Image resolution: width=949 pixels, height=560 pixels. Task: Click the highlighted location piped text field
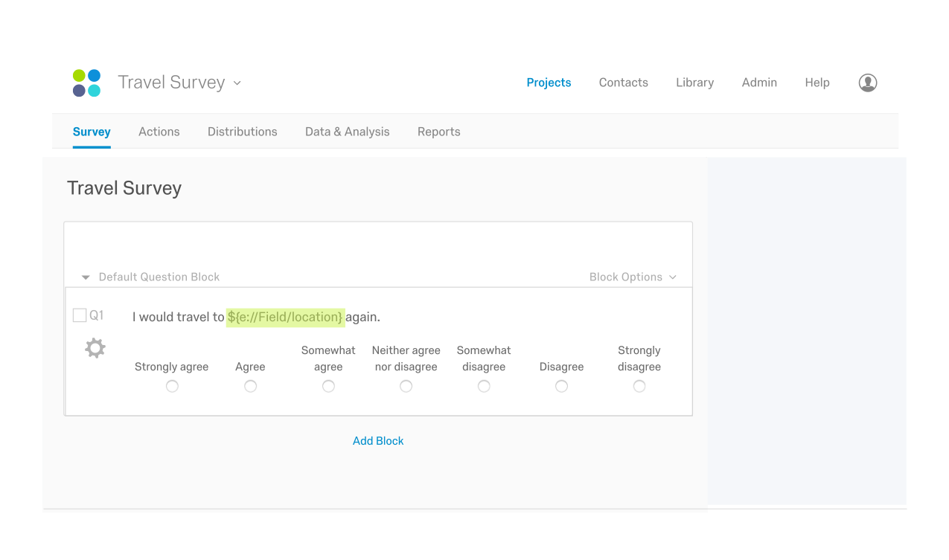[x=286, y=317]
